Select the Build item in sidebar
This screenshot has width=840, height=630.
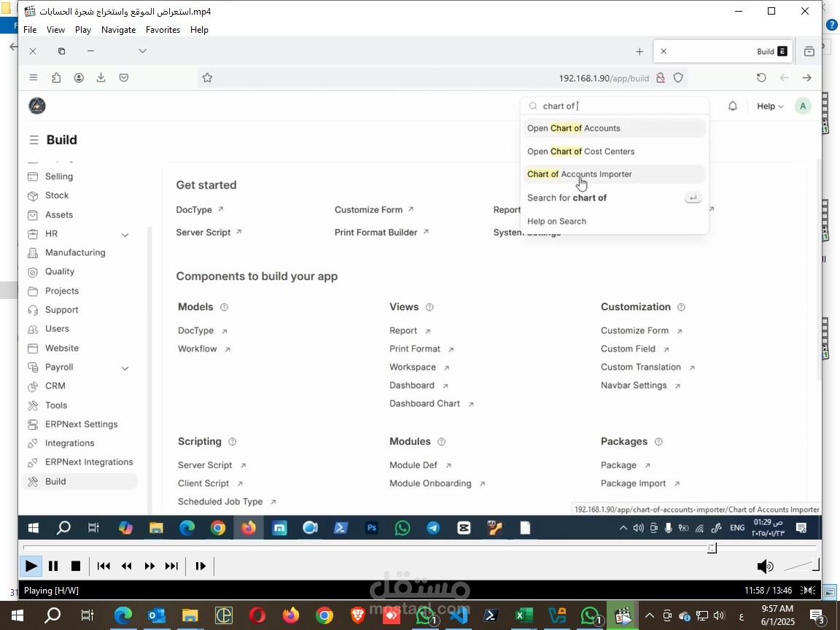[79, 481]
